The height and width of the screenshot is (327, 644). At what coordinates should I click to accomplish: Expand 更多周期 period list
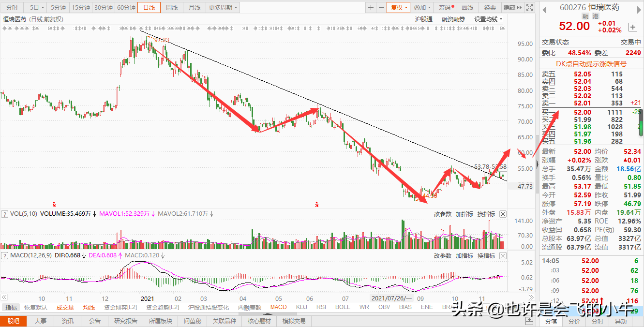223,8
